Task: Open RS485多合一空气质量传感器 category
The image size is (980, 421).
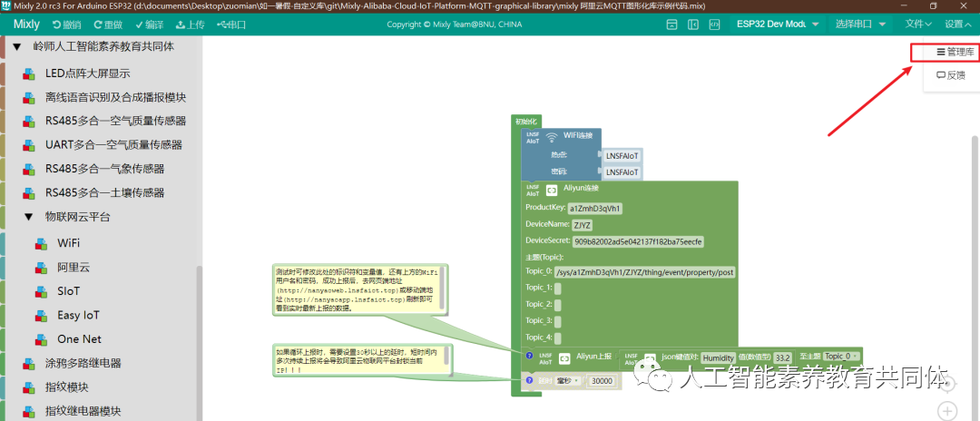Action: tap(115, 122)
